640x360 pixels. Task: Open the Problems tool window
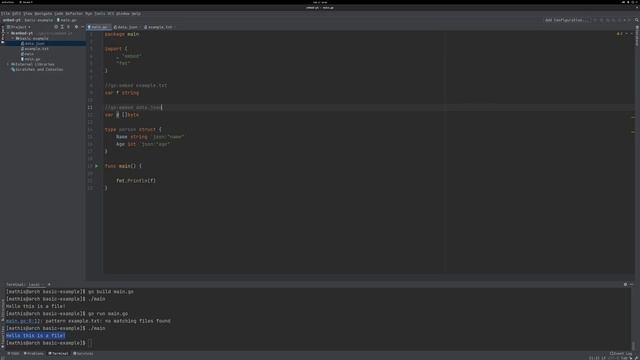click(x=34, y=354)
